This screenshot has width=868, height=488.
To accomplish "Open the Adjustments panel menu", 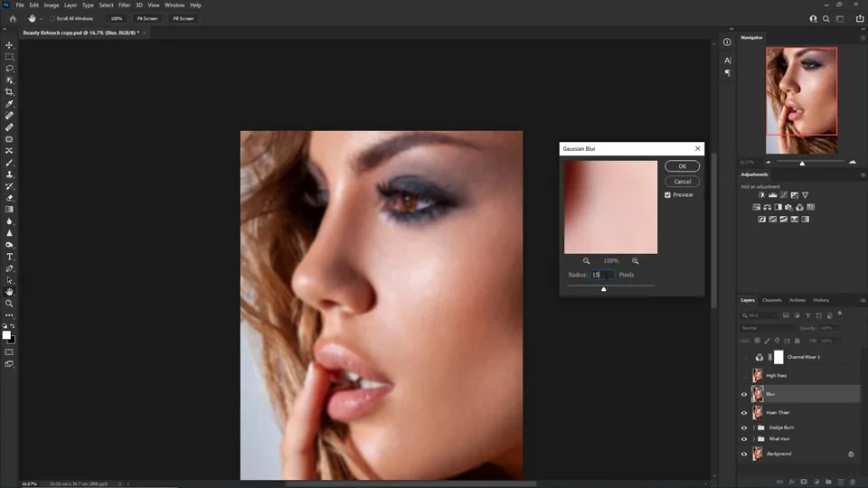I will [x=863, y=174].
